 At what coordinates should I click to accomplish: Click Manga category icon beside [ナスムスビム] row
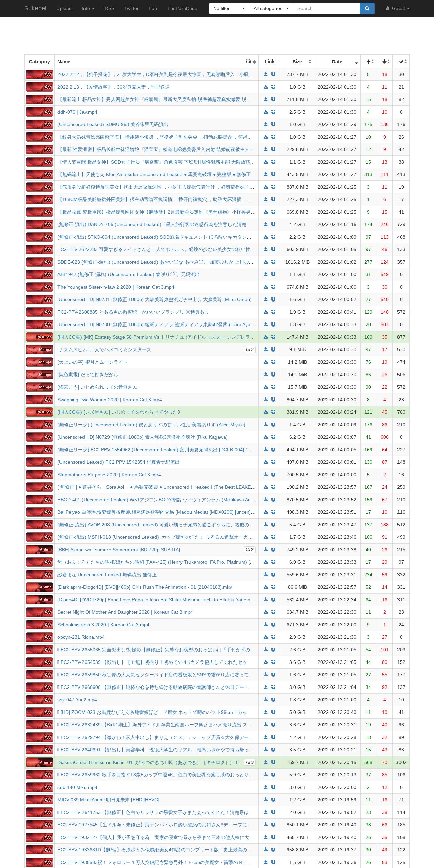click(x=40, y=349)
